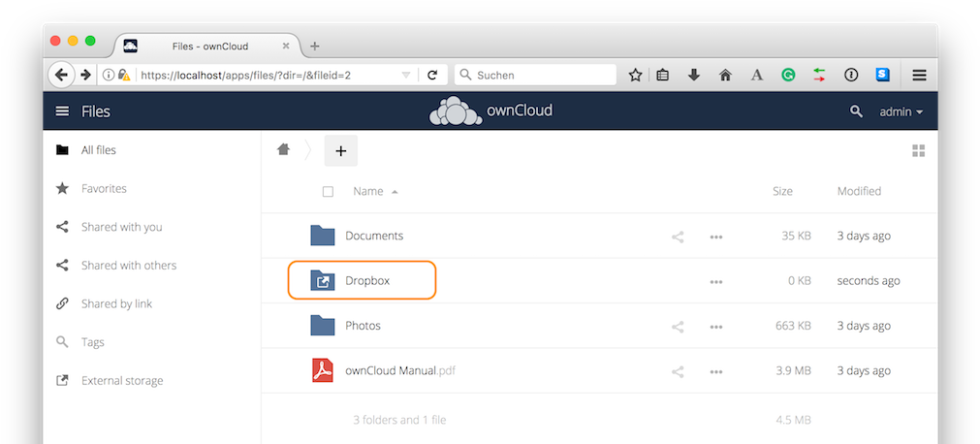Open the blue S extension icon
This screenshot has height=444, width=980.
[x=882, y=75]
